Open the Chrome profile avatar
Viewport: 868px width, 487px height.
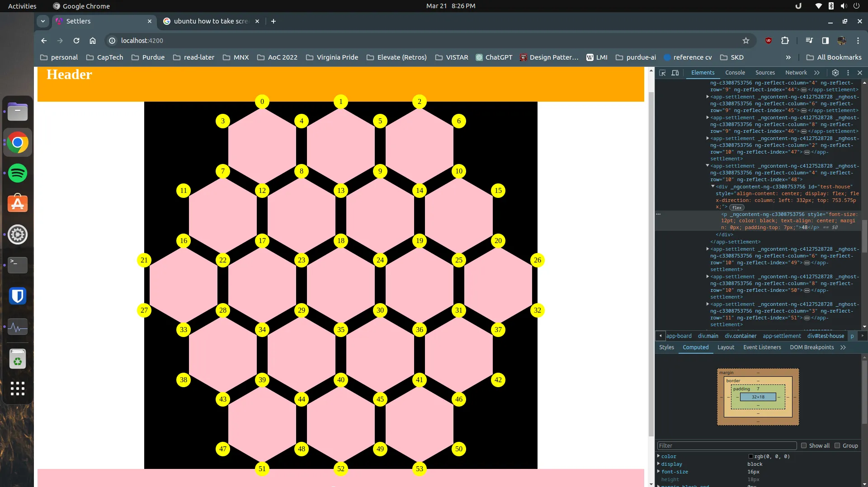click(842, 41)
